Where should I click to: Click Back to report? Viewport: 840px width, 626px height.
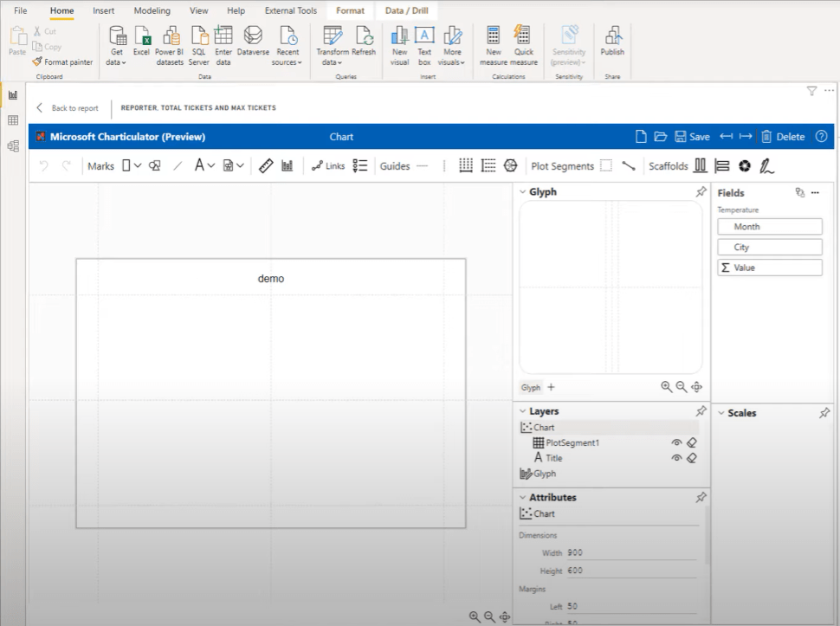point(68,107)
